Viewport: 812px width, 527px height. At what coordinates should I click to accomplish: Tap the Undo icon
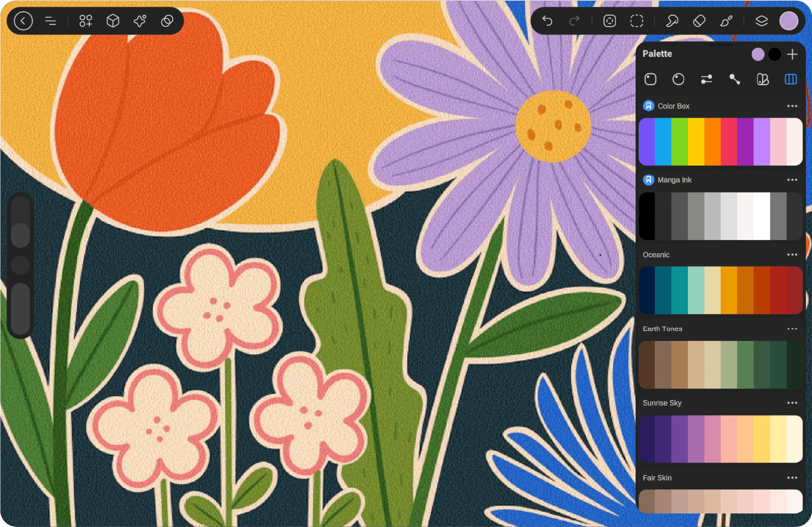coord(547,21)
